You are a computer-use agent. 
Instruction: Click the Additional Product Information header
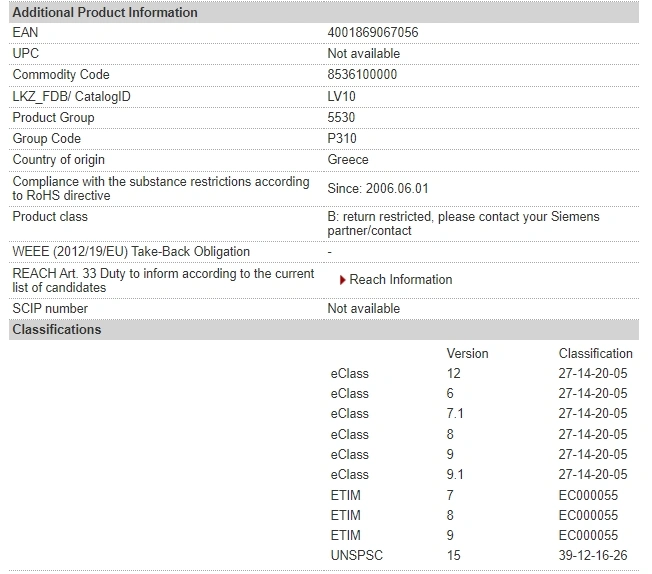[x=324, y=12]
